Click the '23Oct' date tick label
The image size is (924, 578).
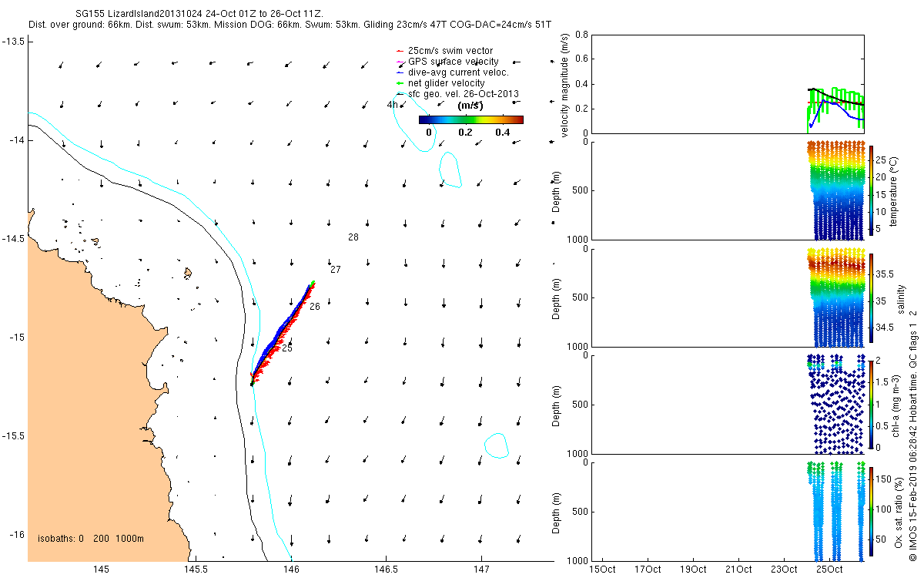784,570
